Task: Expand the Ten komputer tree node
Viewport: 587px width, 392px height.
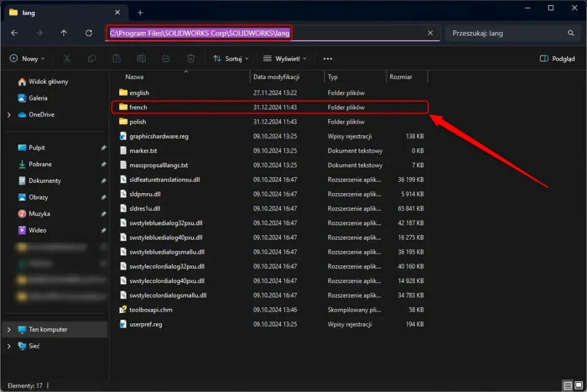Action: tap(9, 330)
